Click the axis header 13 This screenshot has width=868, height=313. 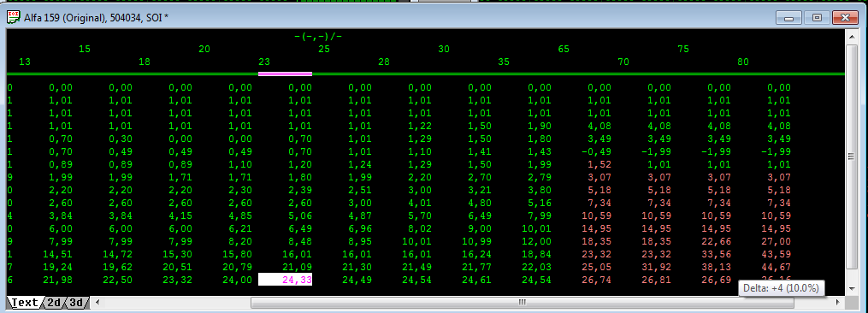24,62
